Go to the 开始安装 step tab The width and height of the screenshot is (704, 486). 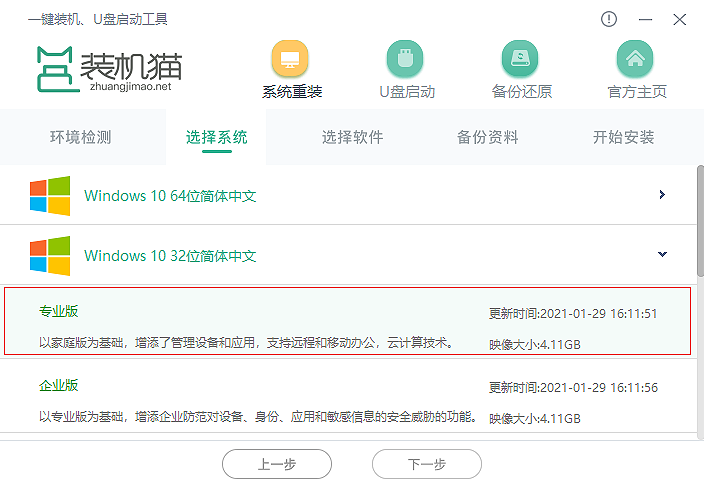(x=623, y=138)
